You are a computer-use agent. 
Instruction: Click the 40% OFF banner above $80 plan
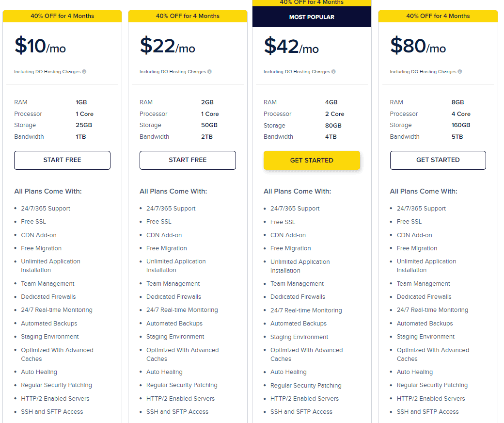(x=438, y=16)
